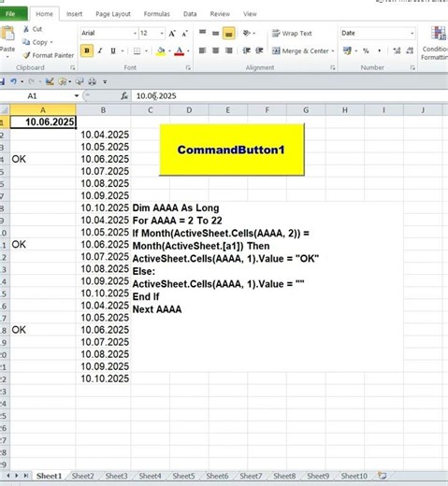Activate the Format Painter brush
The image size is (448, 486).
[27, 55]
